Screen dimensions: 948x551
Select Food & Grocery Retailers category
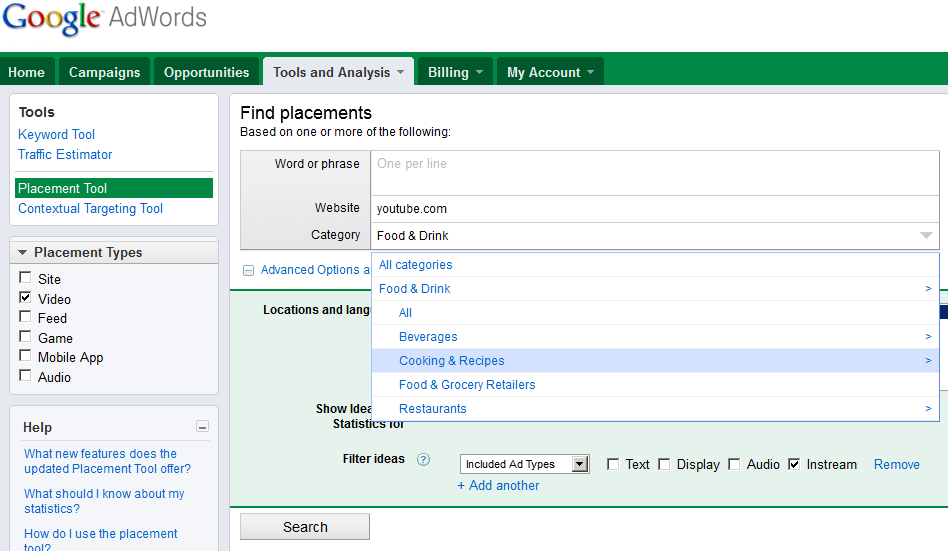[x=467, y=385]
